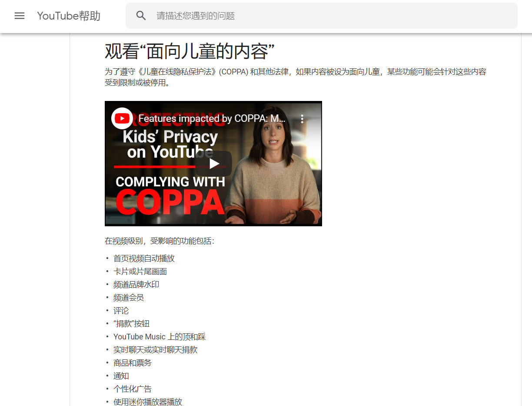Click the 首页视频自动播放 list item
The image size is (532, 406).
point(144,258)
